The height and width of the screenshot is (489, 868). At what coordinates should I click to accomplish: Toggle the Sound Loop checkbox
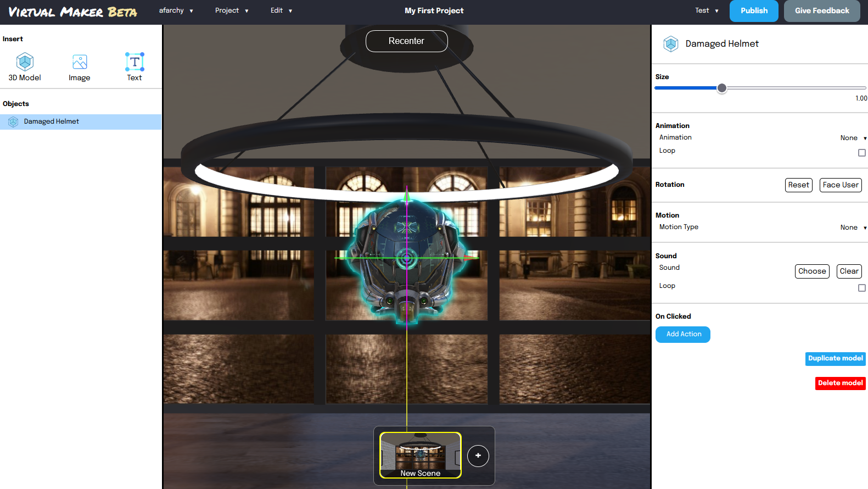click(861, 288)
